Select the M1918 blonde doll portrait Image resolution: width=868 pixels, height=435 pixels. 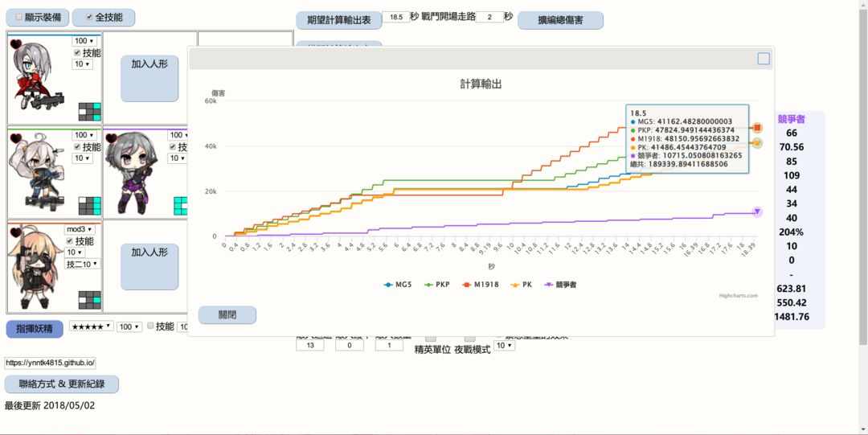35,269
